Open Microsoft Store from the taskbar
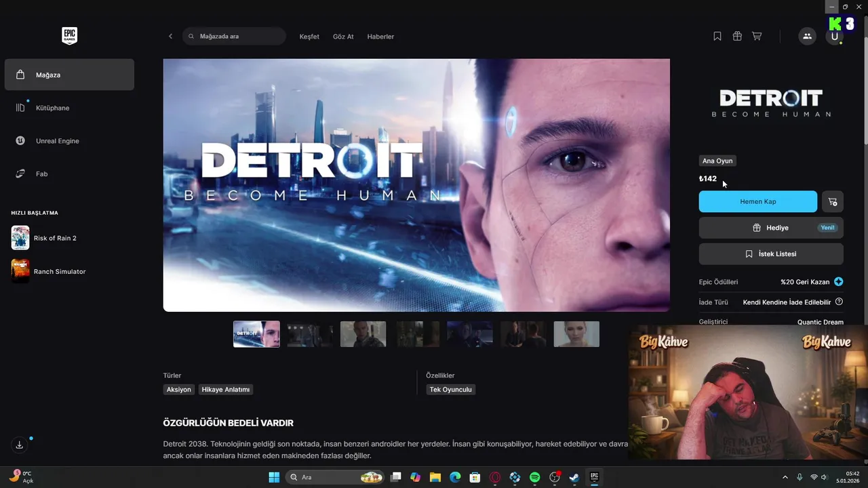 point(475,477)
